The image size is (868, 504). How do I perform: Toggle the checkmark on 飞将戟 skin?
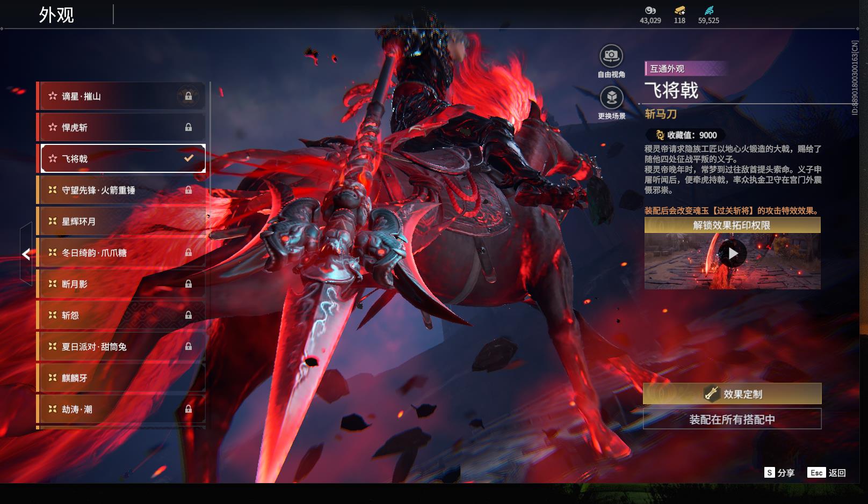pyautogui.click(x=189, y=158)
